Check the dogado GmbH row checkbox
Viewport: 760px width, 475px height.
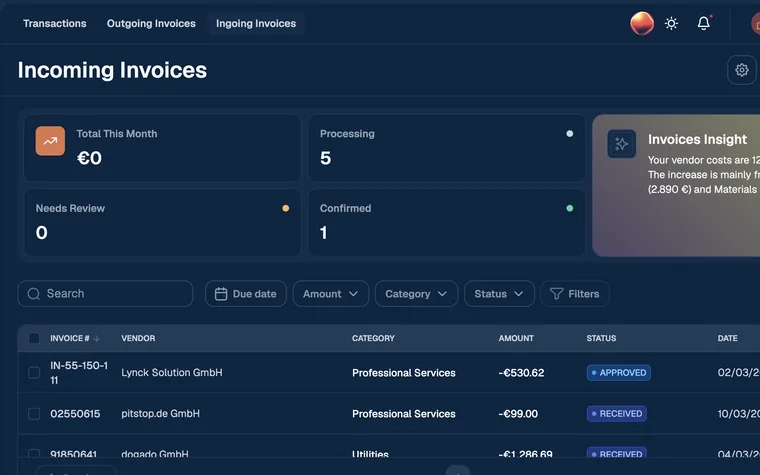[x=34, y=454]
